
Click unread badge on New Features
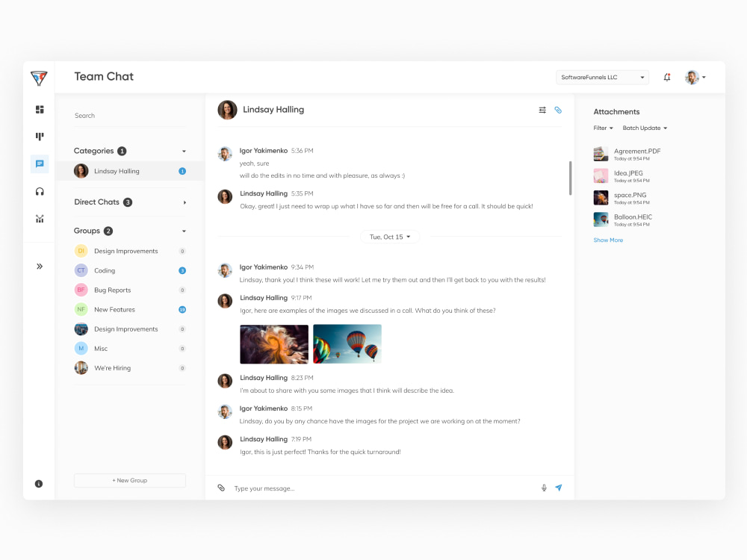[x=182, y=310]
